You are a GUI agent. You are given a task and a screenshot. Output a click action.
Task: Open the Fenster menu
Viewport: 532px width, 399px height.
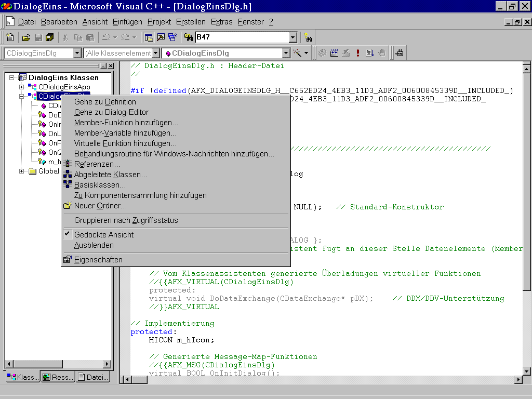[x=251, y=22]
